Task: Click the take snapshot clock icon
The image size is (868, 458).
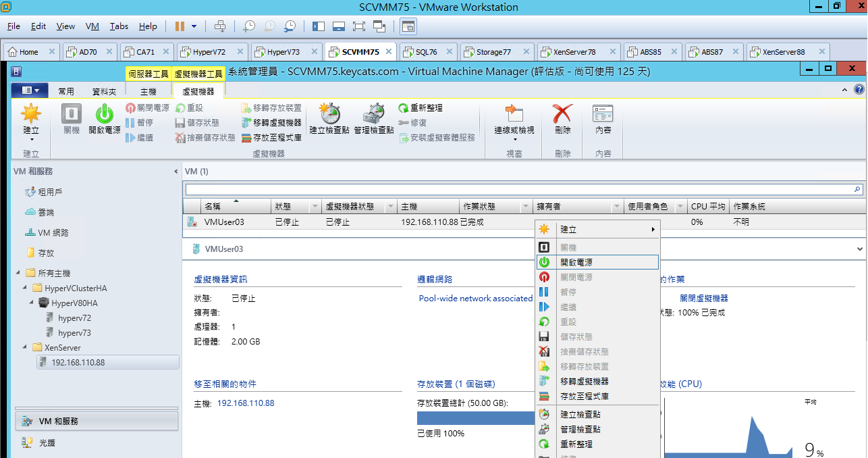Action: [x=249, y=26]
